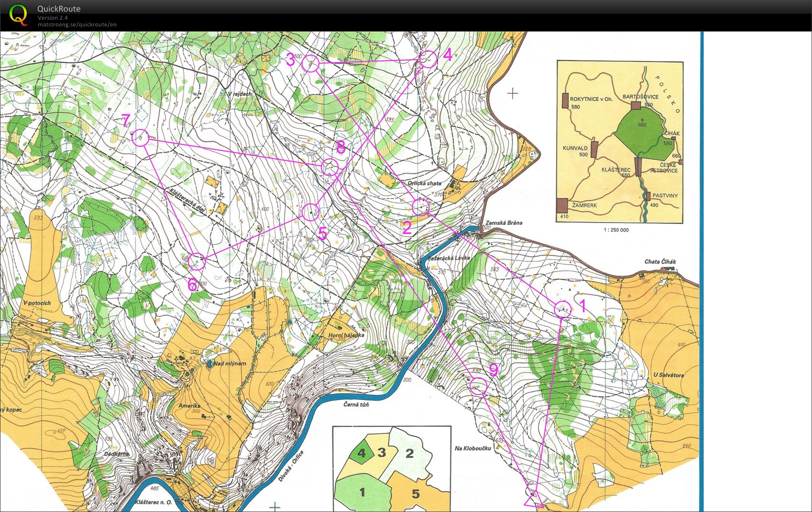Image resolution: width=812 pixels, height=512 pixels.
Task: Click the 'V potocích' map label
Action: tap(37, 303)
